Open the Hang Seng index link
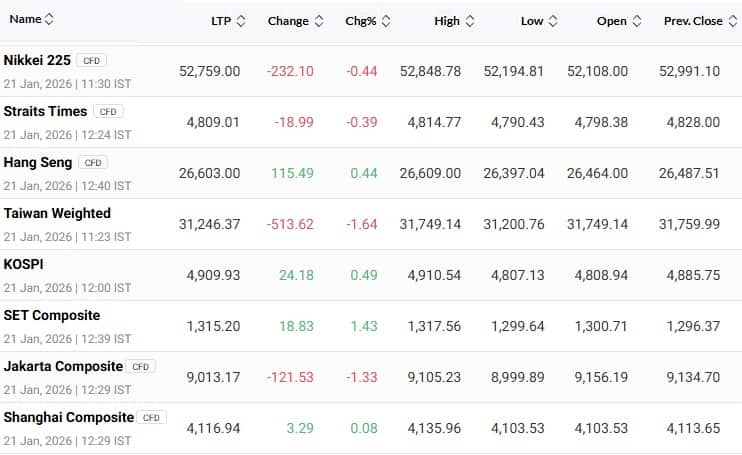 coord(38,163)
